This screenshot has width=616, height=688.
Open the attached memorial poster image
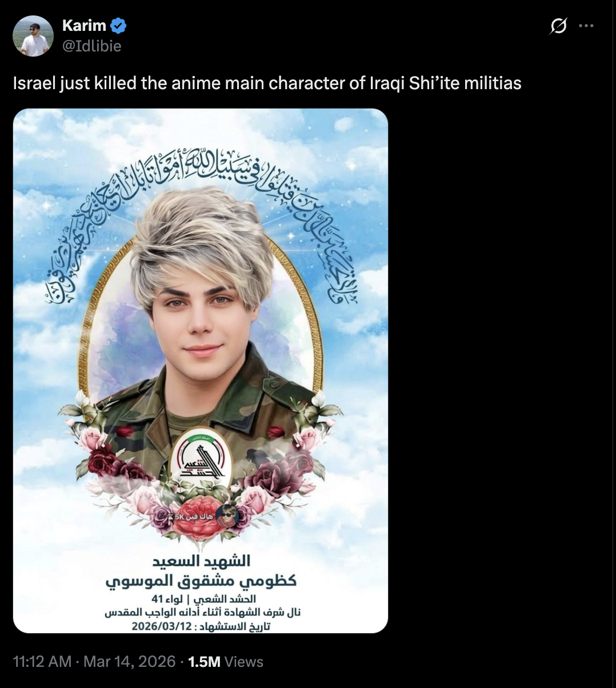201,371
